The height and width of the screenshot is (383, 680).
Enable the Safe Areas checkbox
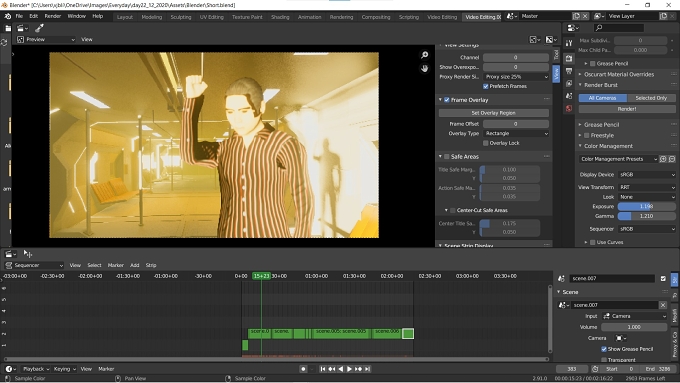tap(447, 157)
